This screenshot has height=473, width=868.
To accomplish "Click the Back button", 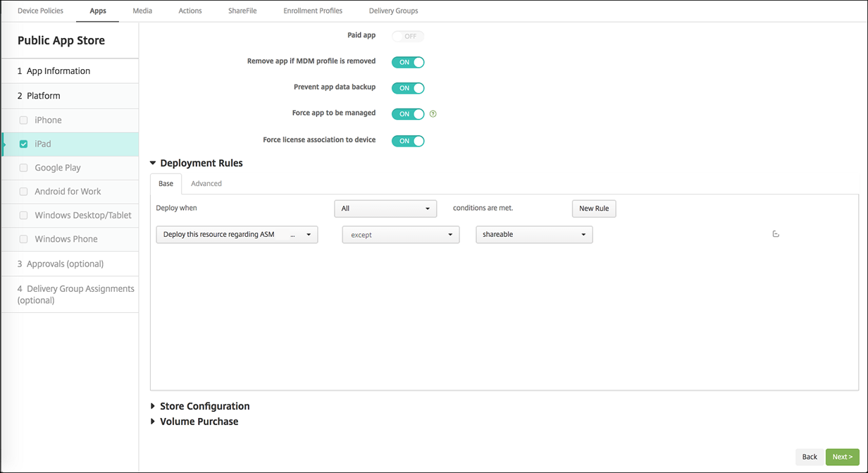I will (x=810, y=457).
